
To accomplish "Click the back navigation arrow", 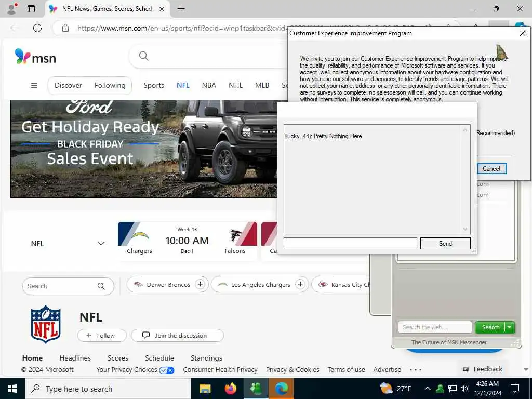I will pos(14,28).
